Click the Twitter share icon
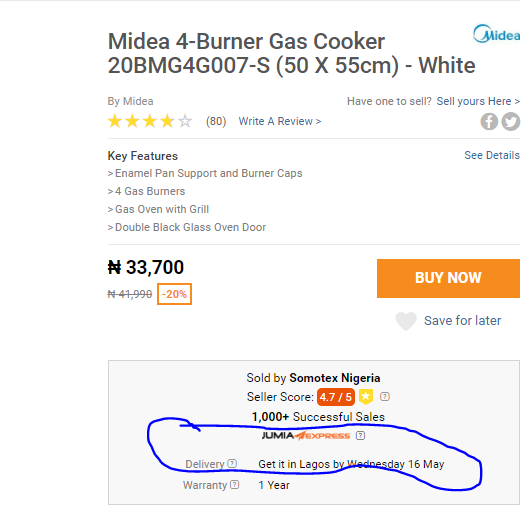Image resolution: width=532 pixels, height=517 pixels. coord(511,121)
